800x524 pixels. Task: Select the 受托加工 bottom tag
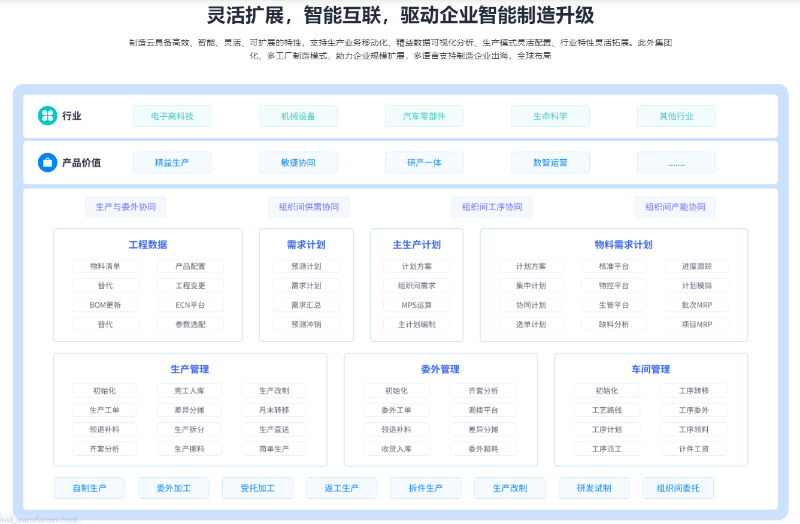point(258,488)
